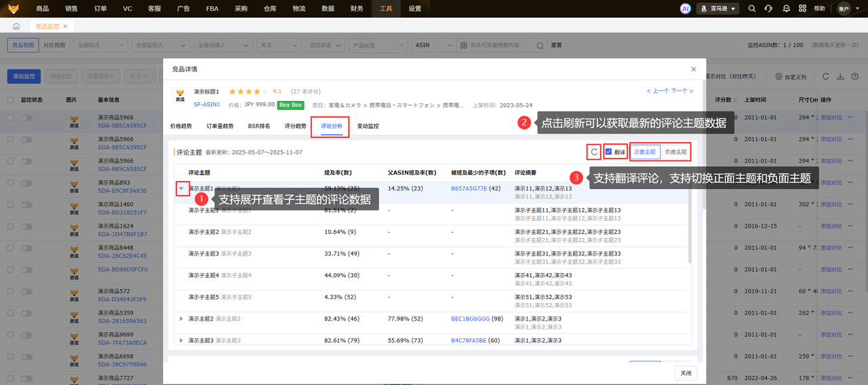Click the 重置 reset button
The width and height of the screenshot is (868, 385).
(556, 45)
